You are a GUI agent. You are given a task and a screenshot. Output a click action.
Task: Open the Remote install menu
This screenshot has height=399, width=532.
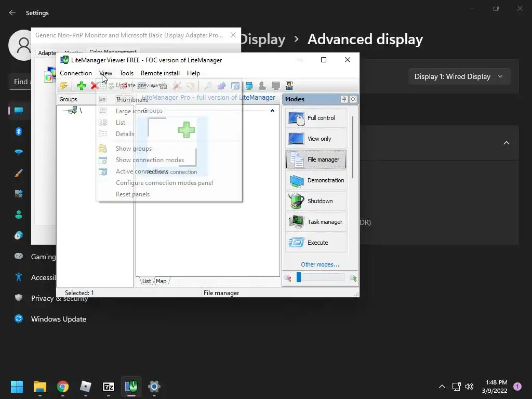160,73
